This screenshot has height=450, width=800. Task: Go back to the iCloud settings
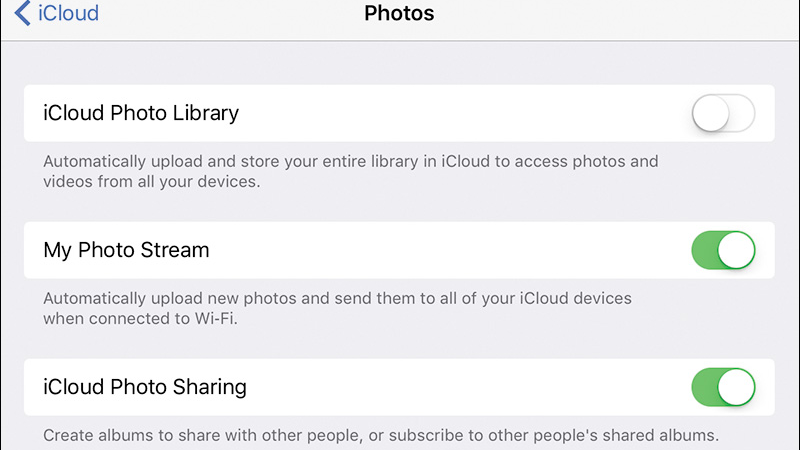click(57, 13)
